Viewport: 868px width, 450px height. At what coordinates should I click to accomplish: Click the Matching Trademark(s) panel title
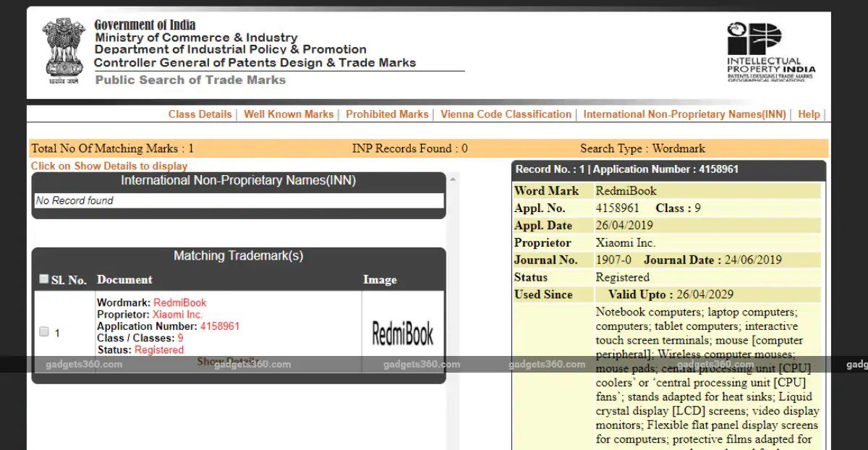pos(239,256)
